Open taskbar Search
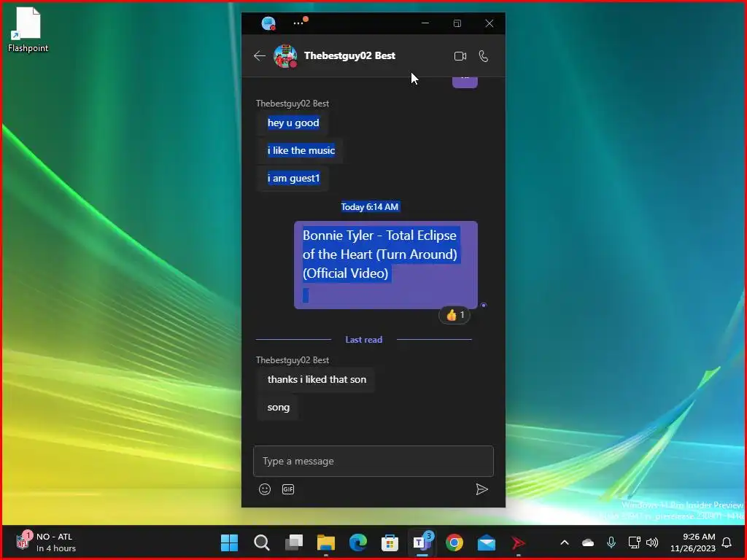Screen dimensions: 747x560 coord(262,542)
